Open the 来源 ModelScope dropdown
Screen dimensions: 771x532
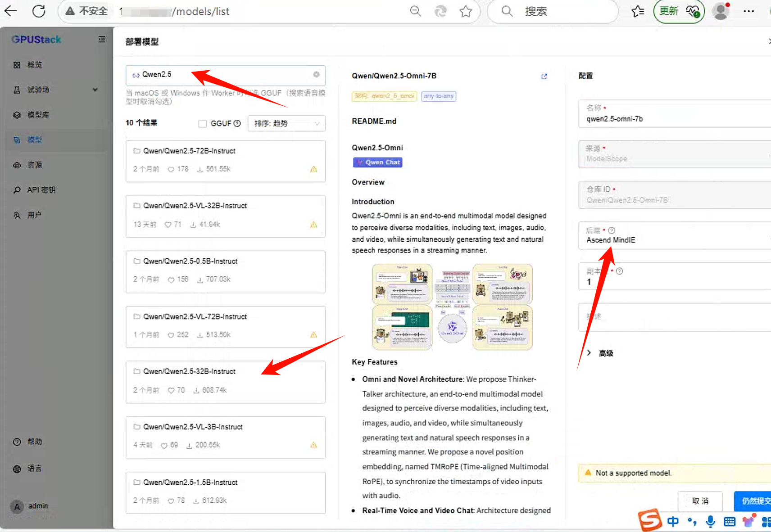pos(675,154)
